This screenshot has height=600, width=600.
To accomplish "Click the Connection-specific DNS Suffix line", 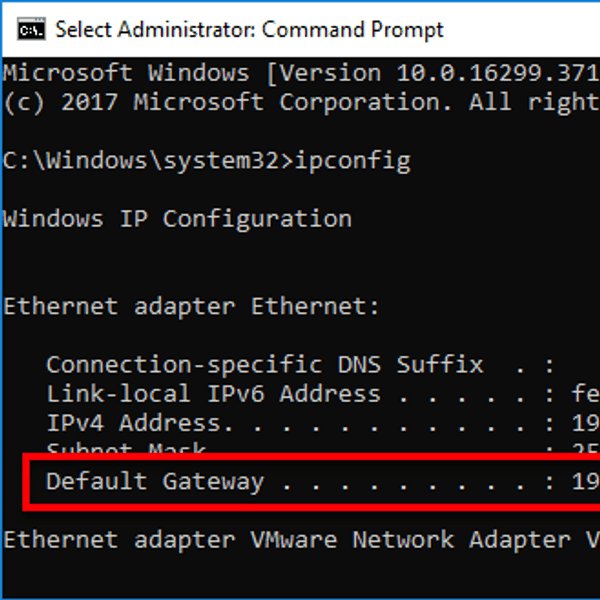I will [x=300, y=365].
